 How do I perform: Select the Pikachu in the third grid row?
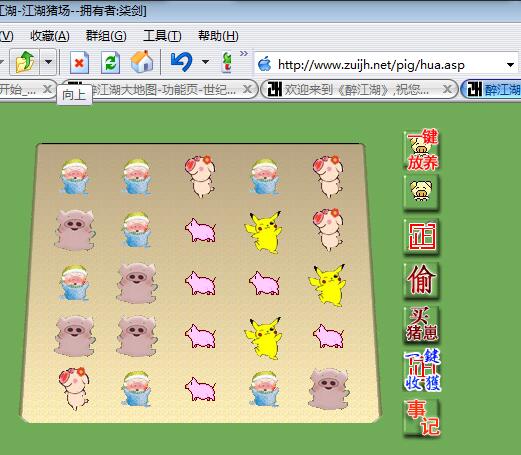[328, 285]
